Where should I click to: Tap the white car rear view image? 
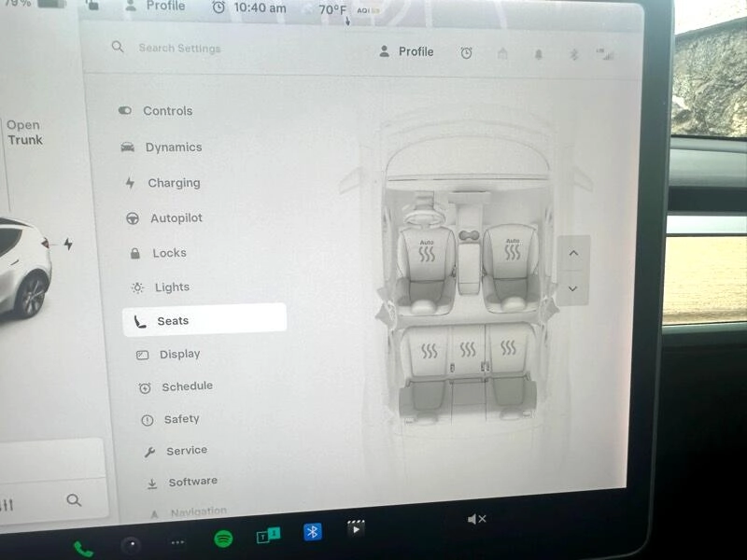pos(24,269)
